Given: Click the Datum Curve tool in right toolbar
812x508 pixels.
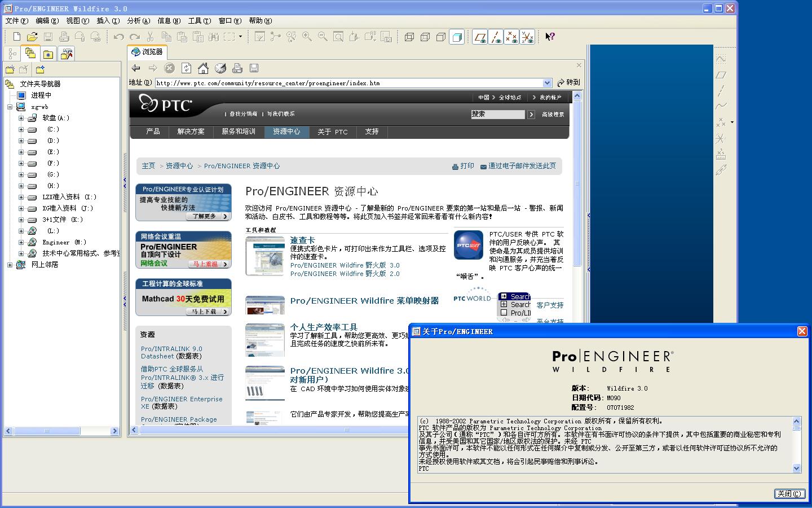Looking at the screenshot, I should (721, 106).
